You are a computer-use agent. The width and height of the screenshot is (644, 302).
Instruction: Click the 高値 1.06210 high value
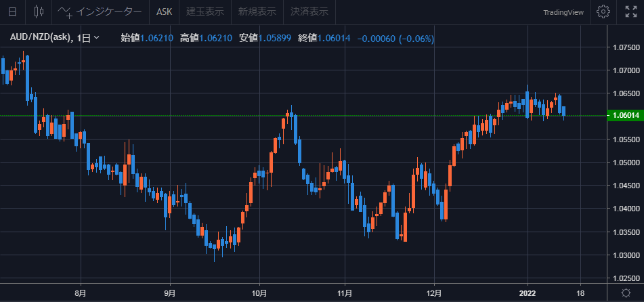(x=206, y=38)
